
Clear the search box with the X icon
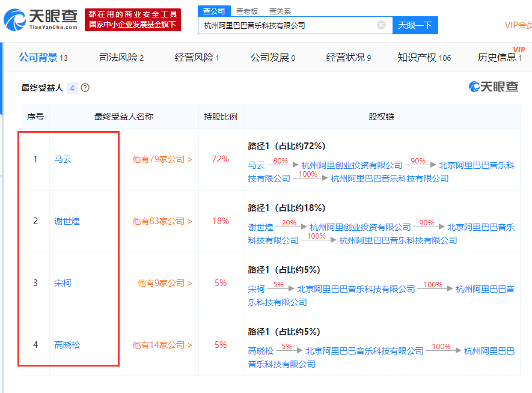pyautogui.click(x=381, y=25)
